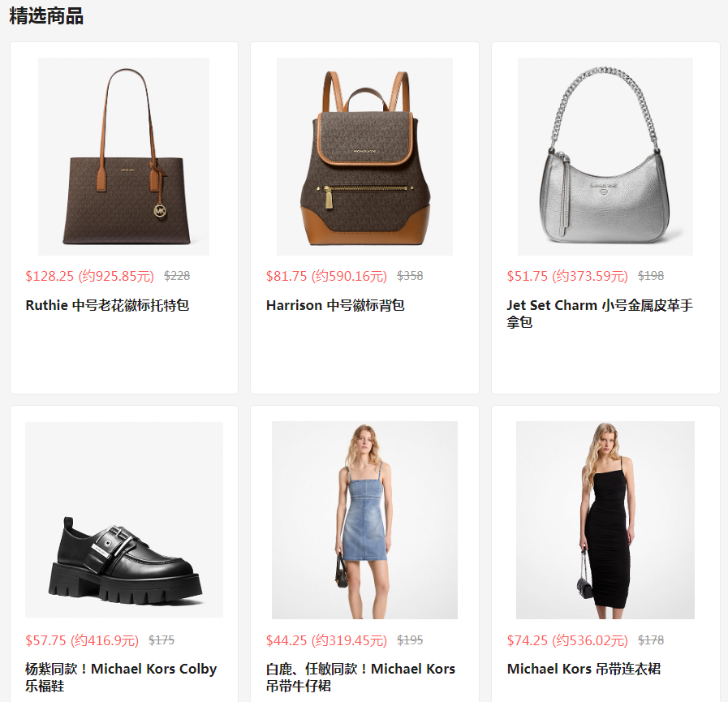Open the Harrison 中号徽标背包 title link
728x702 pixels.
click(335, 305)
